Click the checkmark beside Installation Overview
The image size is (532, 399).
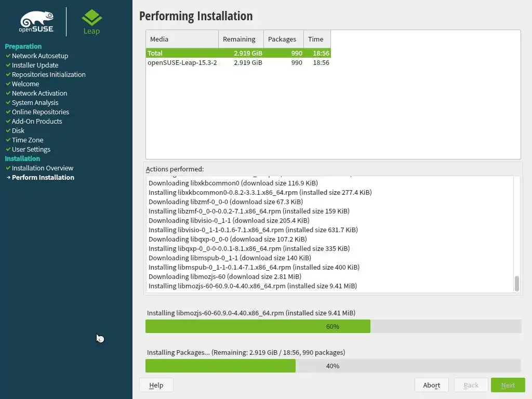coord(8,168)
